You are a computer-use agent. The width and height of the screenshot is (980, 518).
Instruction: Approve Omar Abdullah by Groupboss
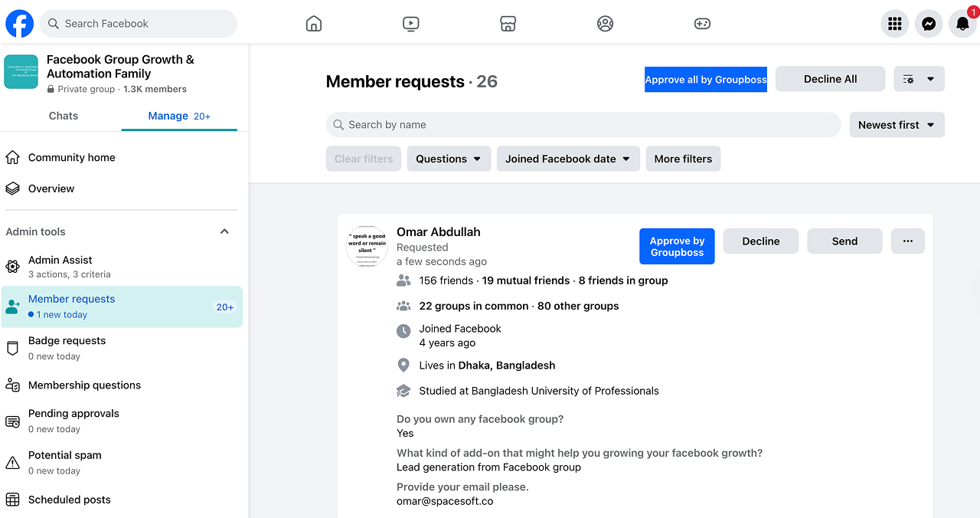(677, 247)
